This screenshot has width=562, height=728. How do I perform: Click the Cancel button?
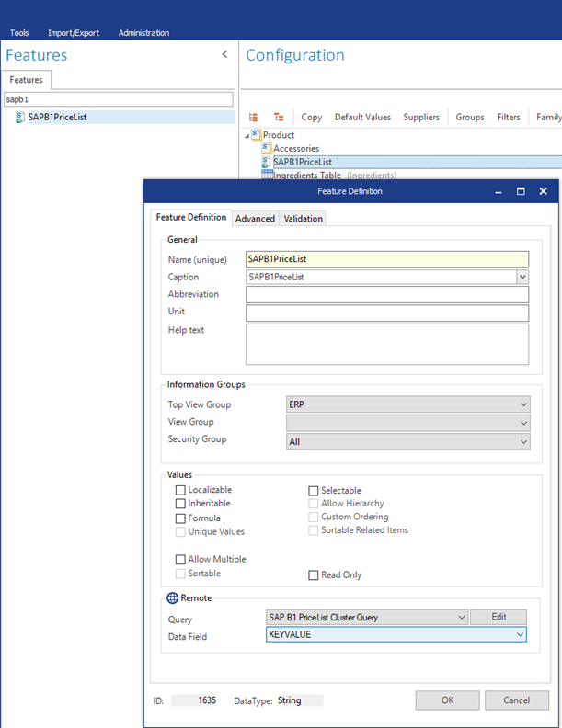(x=517, y=700)
